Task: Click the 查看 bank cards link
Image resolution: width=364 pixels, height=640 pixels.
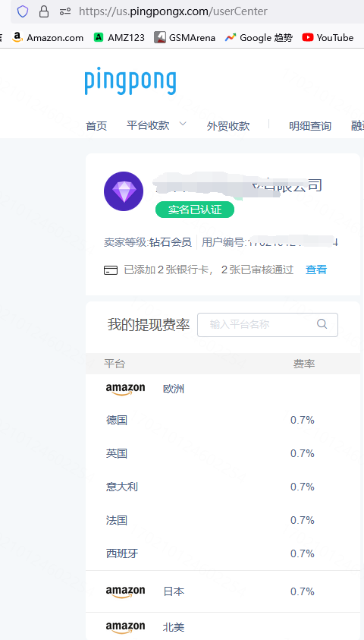Action: (x=316, y=270)
